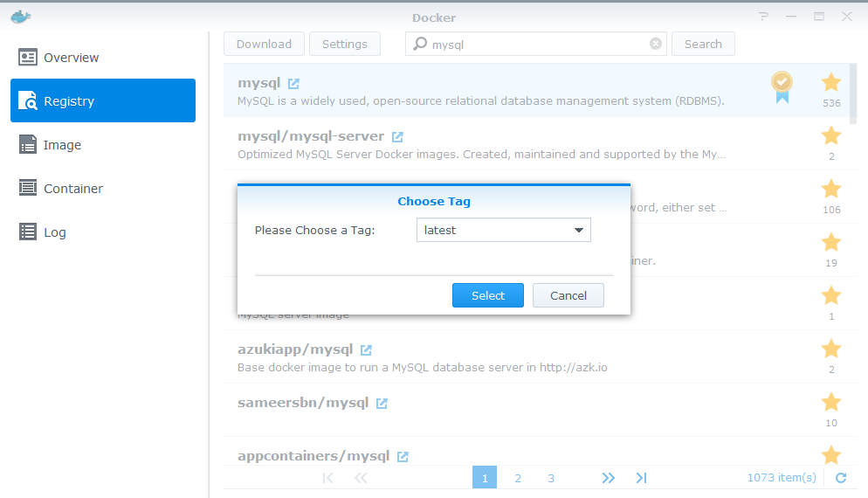This screenshot has height=498, width=868.
Task: Click the star on azukiapp/mysql row
Action: tap(831, 349)
